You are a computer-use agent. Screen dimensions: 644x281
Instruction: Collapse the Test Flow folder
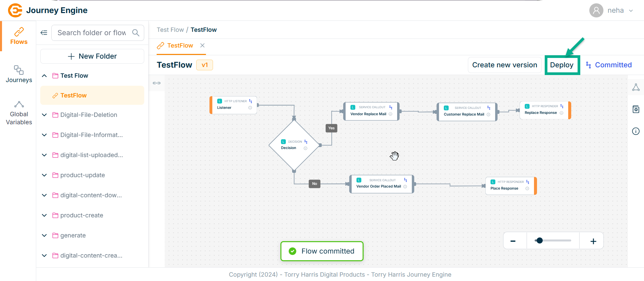tap(44, 76)
